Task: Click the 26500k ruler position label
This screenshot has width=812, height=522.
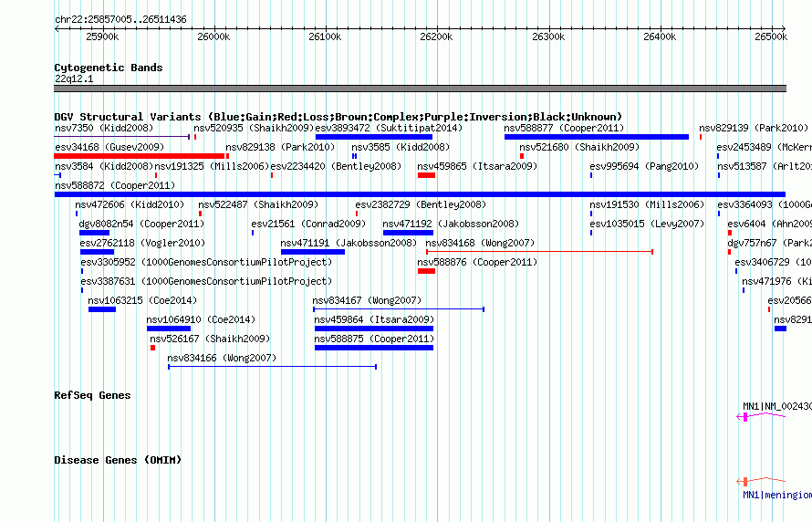Action: [771, 37]
